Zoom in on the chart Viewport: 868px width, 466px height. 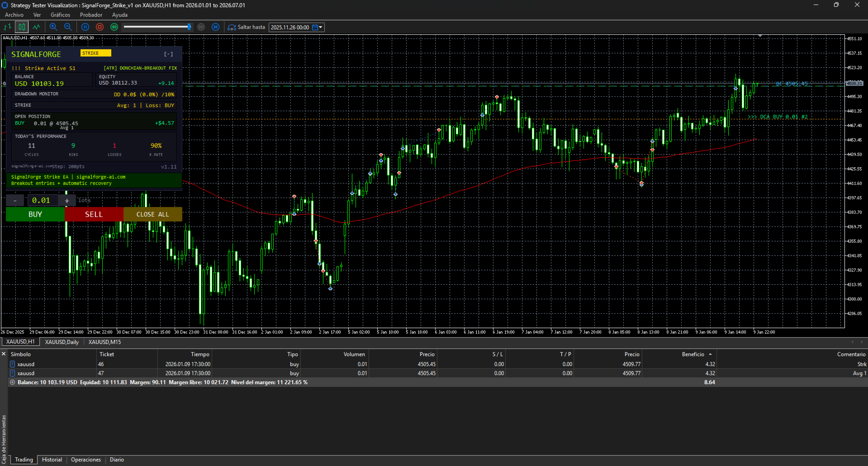(x=53, y=27)
